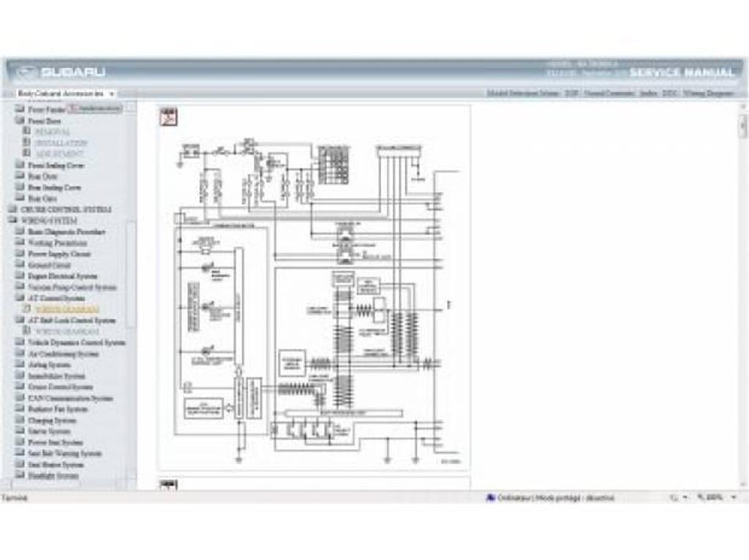Click the folder icon next to Rear Gate
Viewport: 749px width, 560px height.
click(x=20, y=198)
